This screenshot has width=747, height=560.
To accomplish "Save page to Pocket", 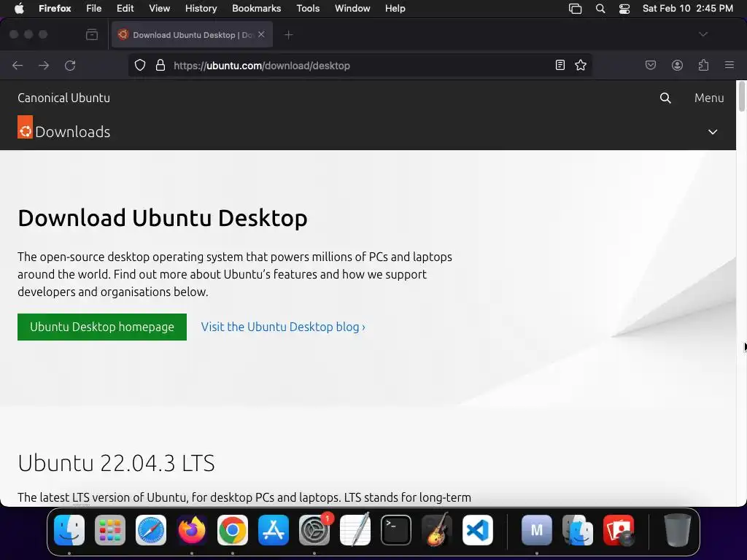I will (650, 65).
